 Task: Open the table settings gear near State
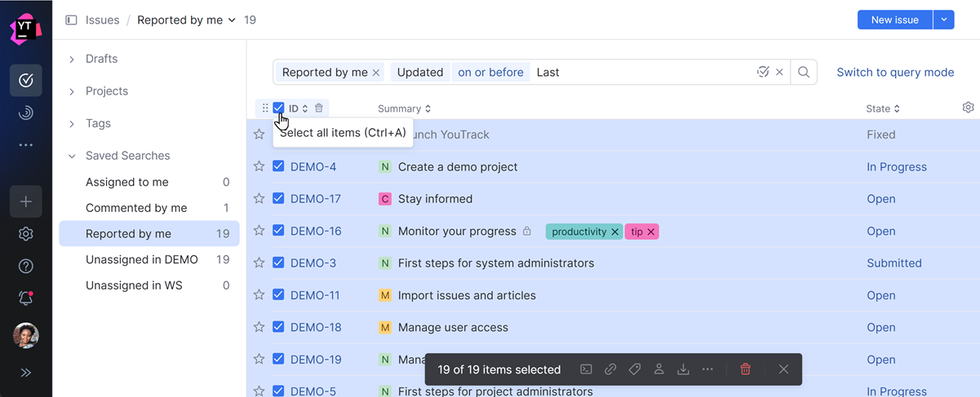click(968, 108)
